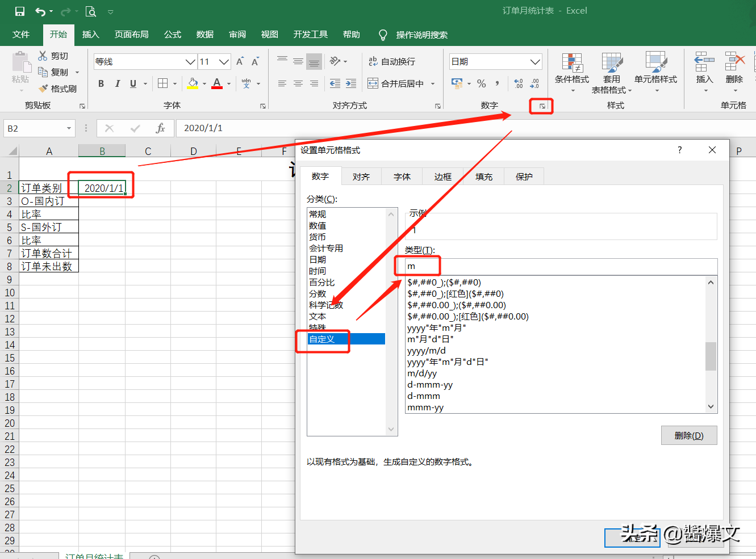Viewport: 756px width, 559px height.
Task: Toggle Wrap Text (自动换行)
Action: (392, 61)
